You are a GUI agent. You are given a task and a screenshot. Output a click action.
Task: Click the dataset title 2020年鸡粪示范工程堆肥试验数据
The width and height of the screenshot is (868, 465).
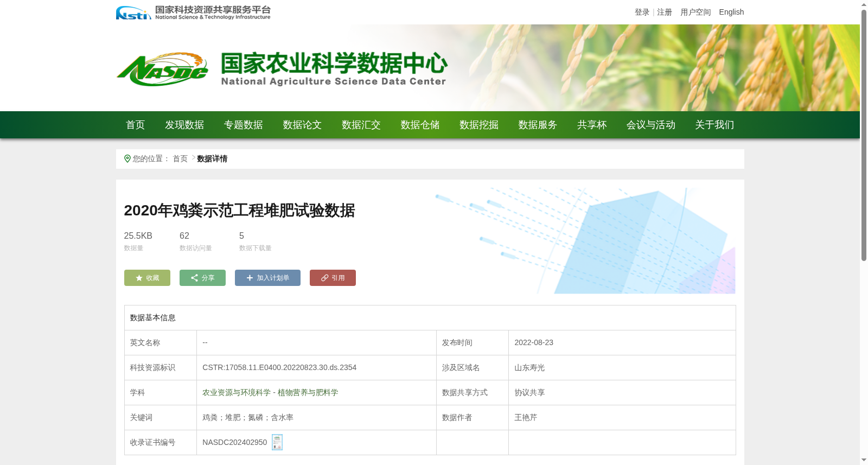[x=239, y=211]
